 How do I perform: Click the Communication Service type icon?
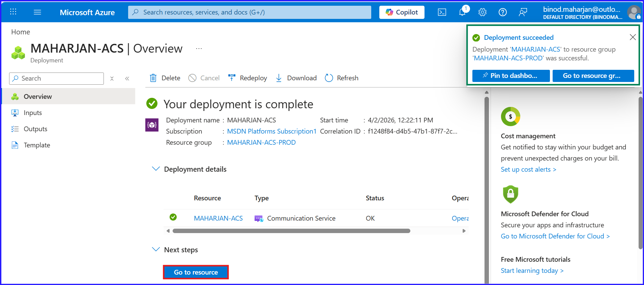pos(259,219)
